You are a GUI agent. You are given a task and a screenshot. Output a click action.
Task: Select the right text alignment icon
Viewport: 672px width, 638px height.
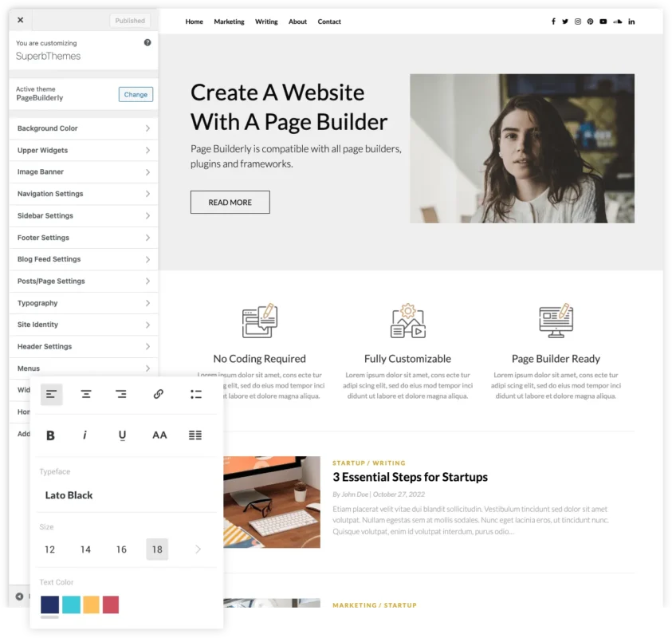coord(120,393)
